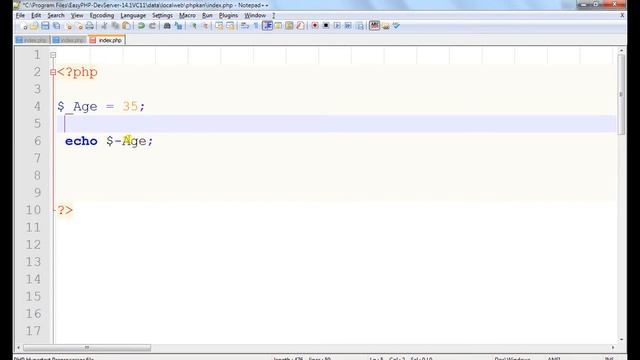Viewport: 640px width, 360px height.
Task: Open the Search menu
Action: click(x=56, y=16)
